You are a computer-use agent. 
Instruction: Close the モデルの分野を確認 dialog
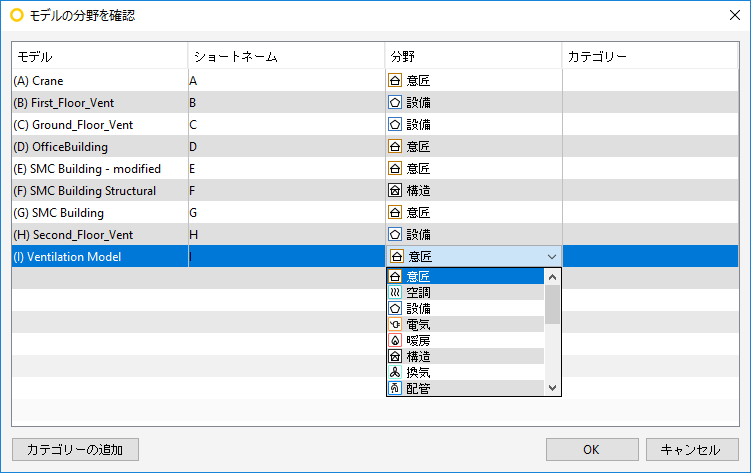point(735,15)
